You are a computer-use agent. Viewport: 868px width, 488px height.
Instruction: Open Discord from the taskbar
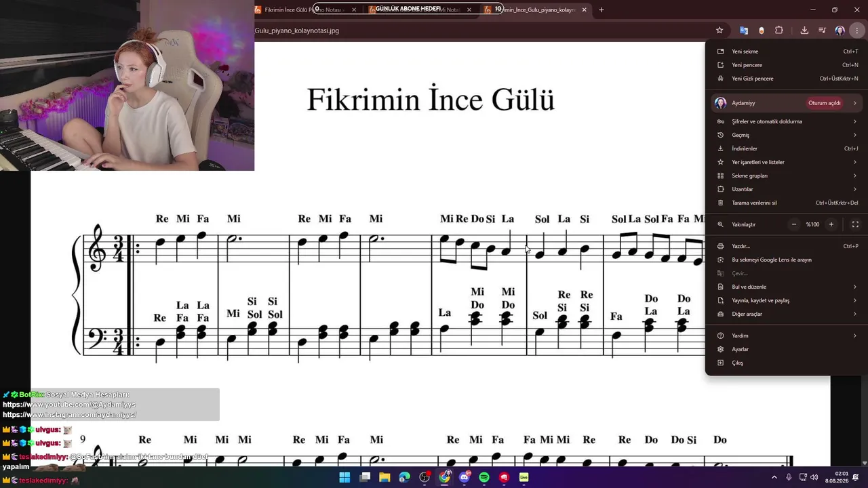[x=465, y=477]
